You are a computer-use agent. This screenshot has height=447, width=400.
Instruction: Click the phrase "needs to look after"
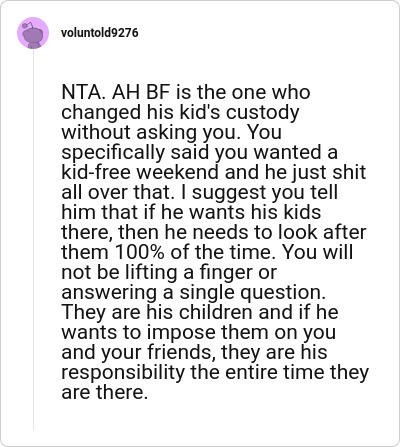[x=279, y=232]
